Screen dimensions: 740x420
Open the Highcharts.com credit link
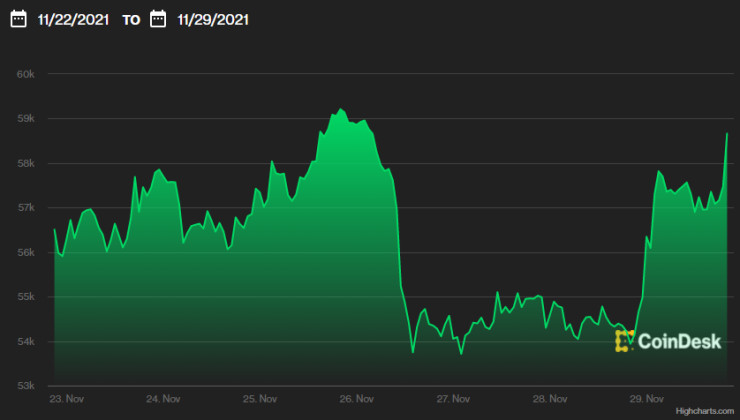click(703, 411)
